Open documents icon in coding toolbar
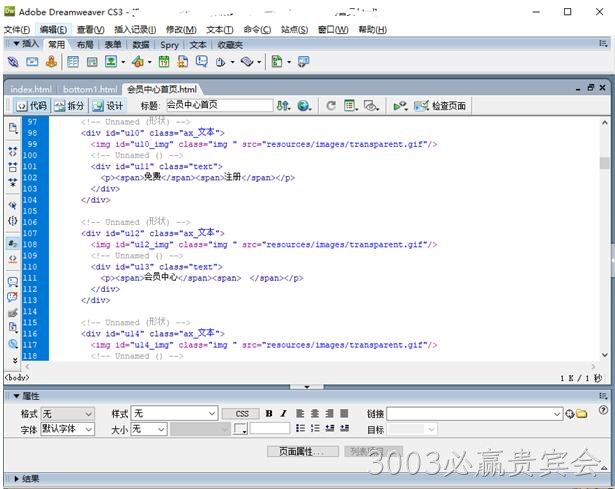This screenshot has height=489, width=615. [x=13, y=128]
